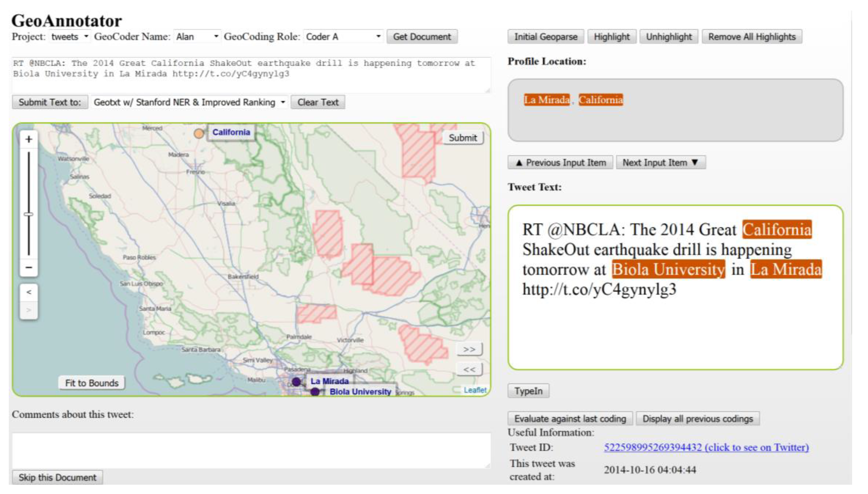Expand the GeoCoding Role dropdown
The height and width of the screenshot is (494, 868).
(343, 37)
